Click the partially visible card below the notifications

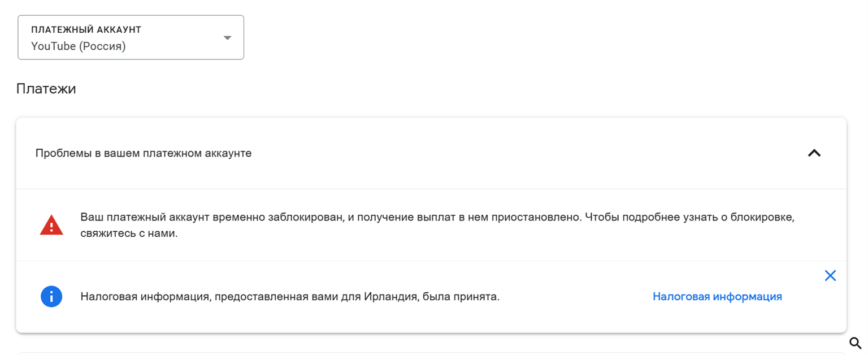coord(431,353)
